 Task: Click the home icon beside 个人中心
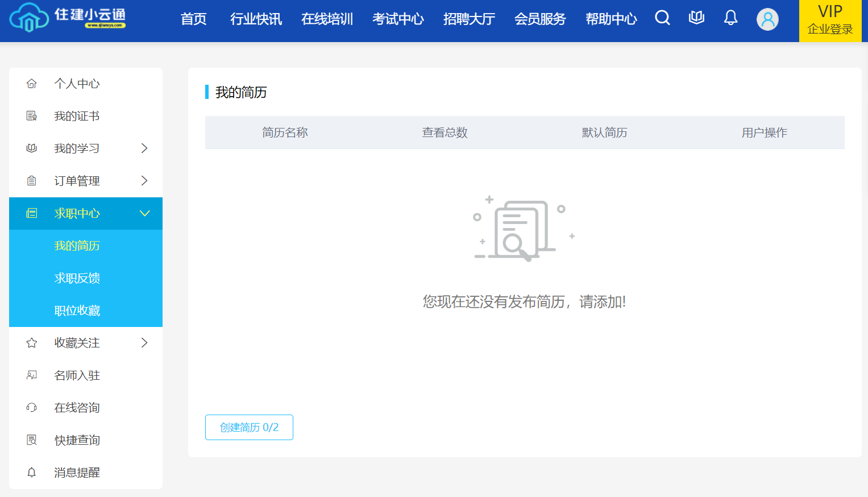[x=32, y=84]
